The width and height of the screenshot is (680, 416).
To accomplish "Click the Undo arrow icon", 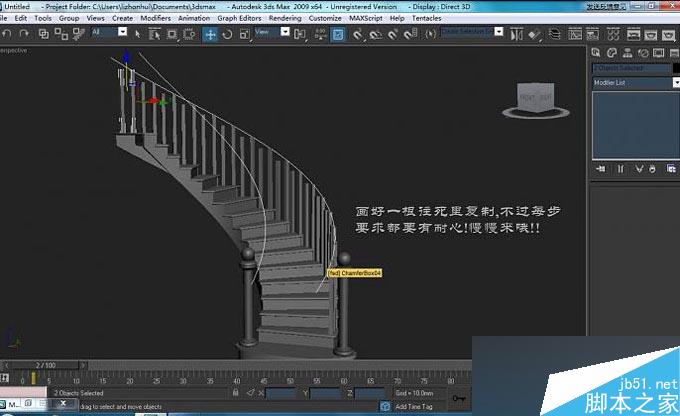I will pos(7,33).
